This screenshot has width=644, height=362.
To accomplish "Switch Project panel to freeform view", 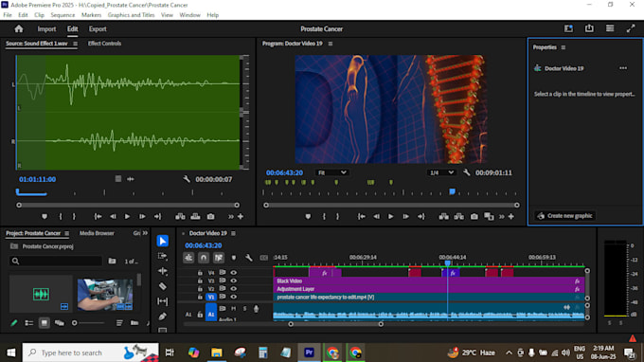I will 59,323.
